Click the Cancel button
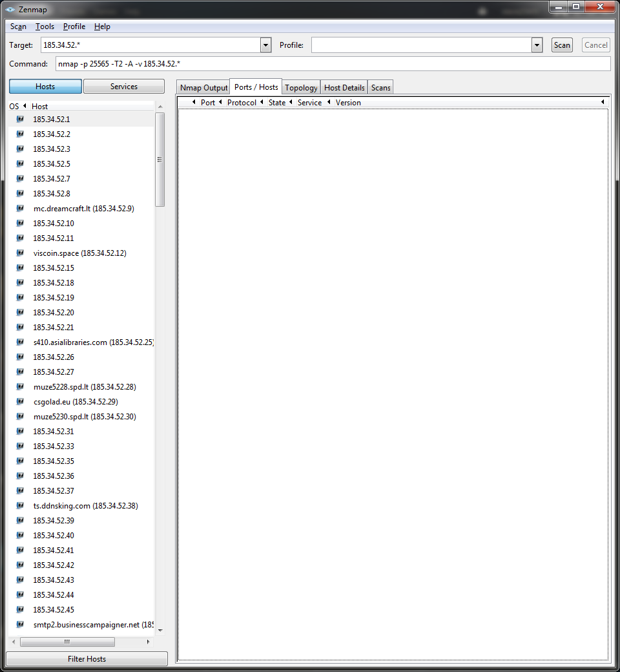The image size is (620, 672). pos(595,45)
